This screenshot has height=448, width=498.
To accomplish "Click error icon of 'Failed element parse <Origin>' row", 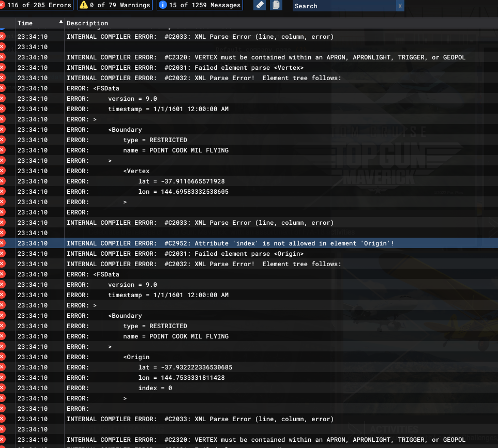I will [3, 254].
